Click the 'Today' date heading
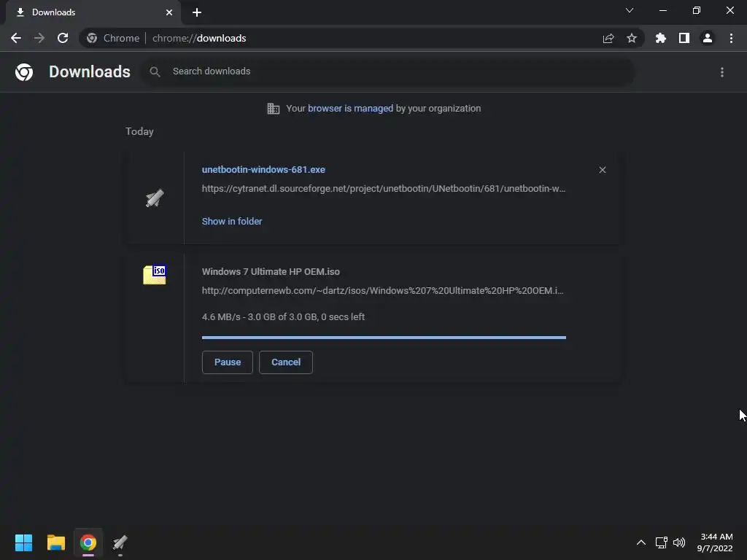 click(139, 131)
